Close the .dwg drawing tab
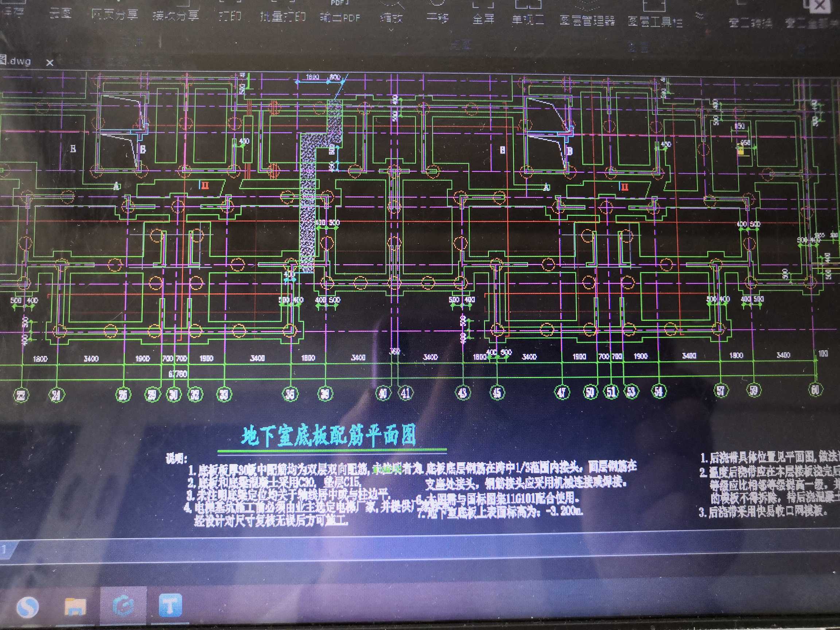The height and width of the screenshot is (630, 840). [x=50, y=63]
